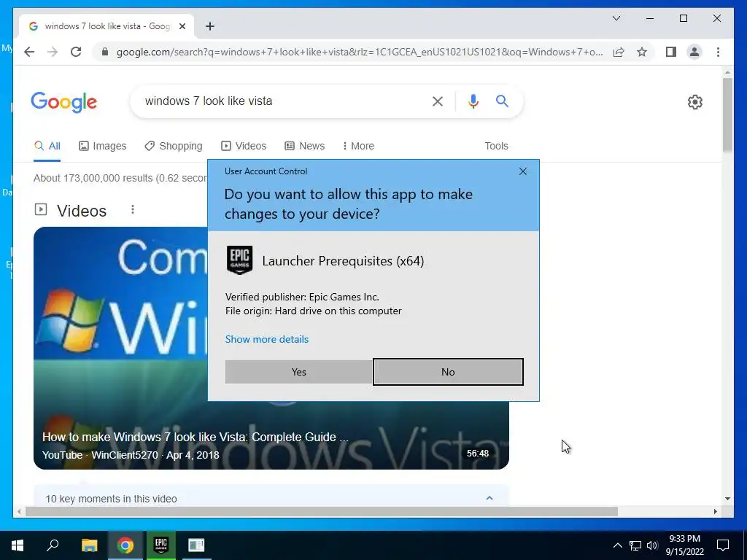Image resolution: width=747 pixels, height=560 pixels.
Task: Open the clock showing 9:33 PM
Action: [684, 545]
